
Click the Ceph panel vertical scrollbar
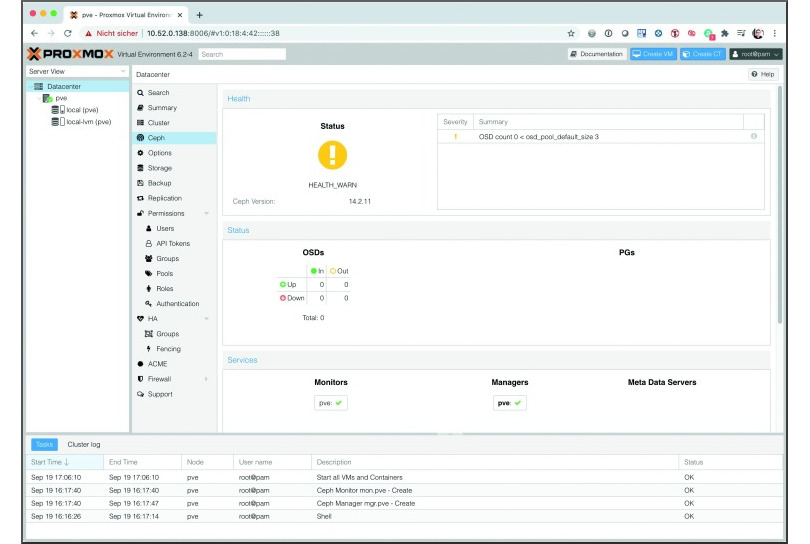click(780, 207)
